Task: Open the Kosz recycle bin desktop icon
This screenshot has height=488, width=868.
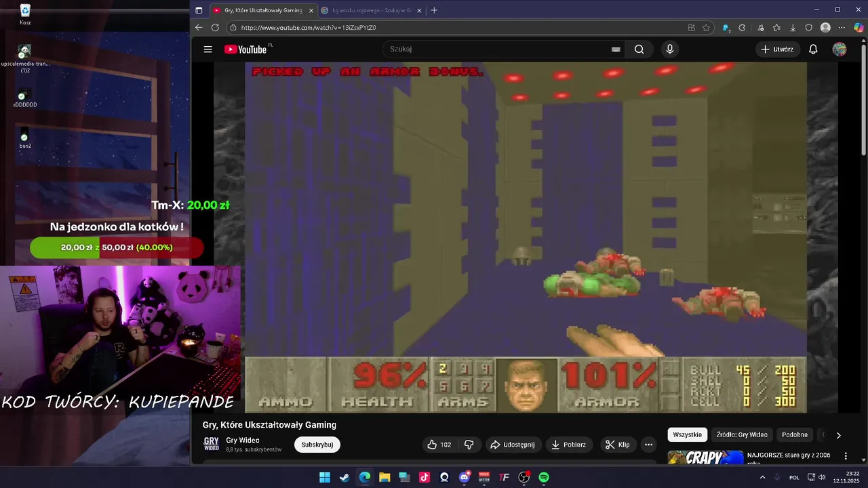Action: coord(25,14)
